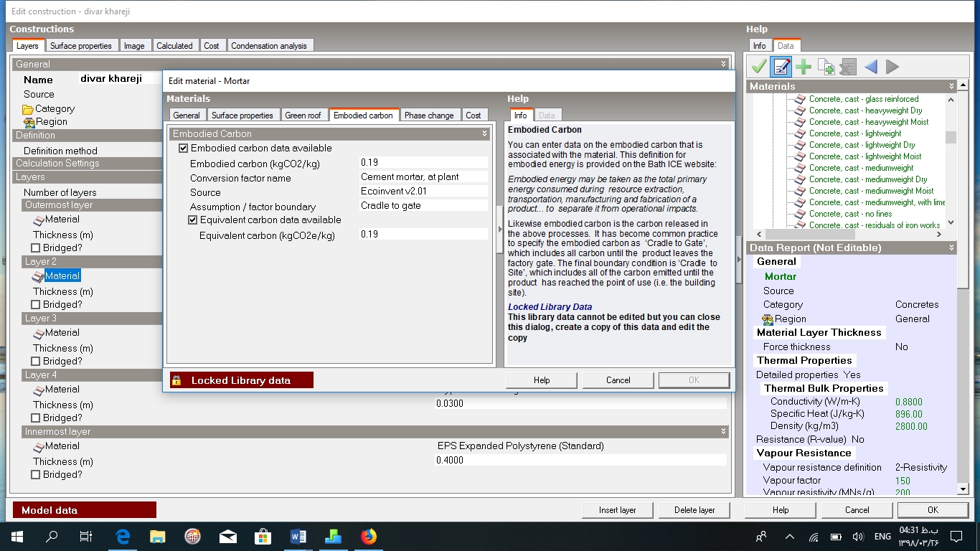Click the green plus add-new icon
The height and width of the screenshot is (551, 980).
[804, 67]
